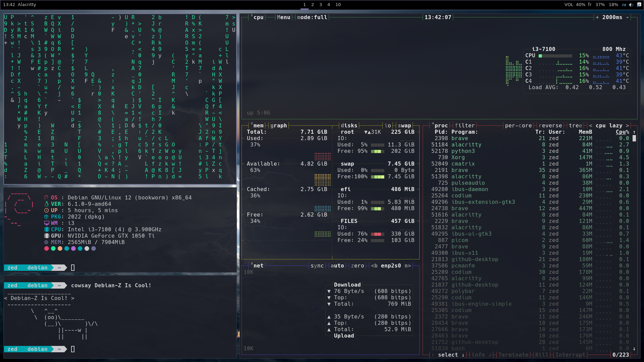644x362 pixels.
Task: Toggle reverse sorting in the proc panel
Action: 550,125
